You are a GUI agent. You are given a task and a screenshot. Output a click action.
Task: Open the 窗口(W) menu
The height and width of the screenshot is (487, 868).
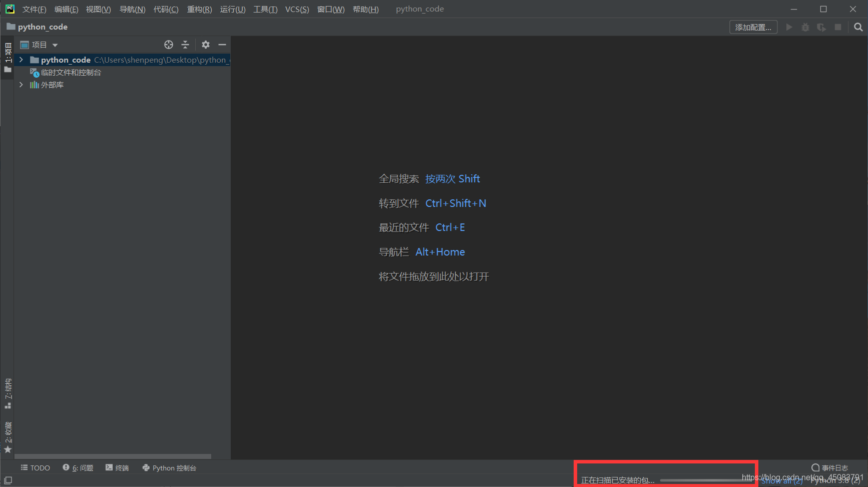coord(330,9)
